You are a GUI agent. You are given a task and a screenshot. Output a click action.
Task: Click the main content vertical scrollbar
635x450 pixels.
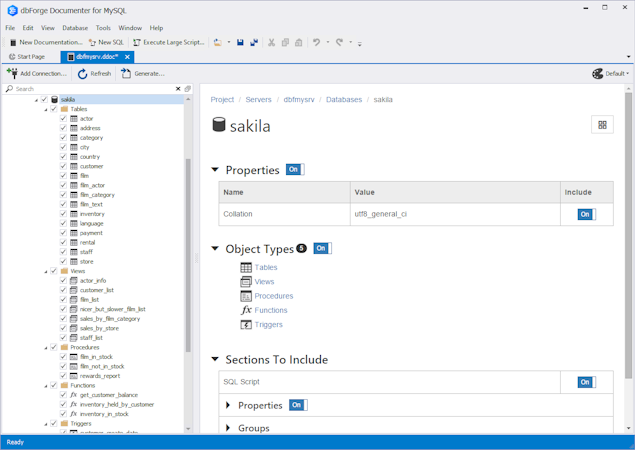point(628,235)
